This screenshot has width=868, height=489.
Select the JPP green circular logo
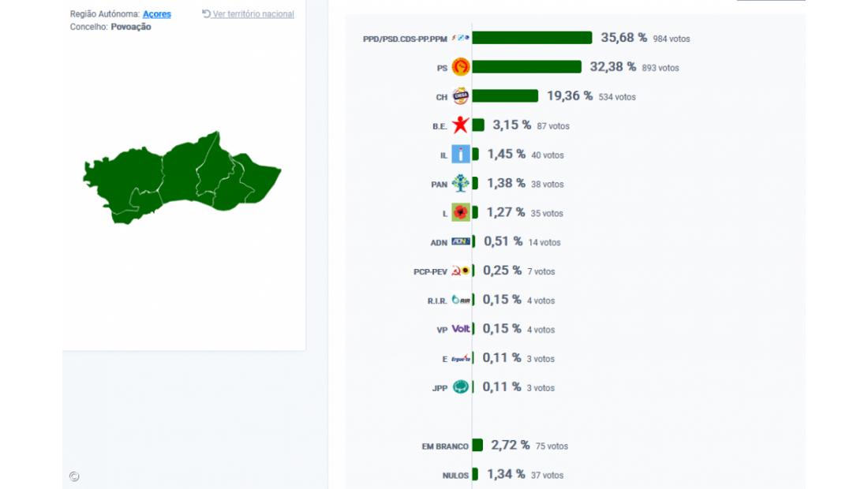tap(459, 387)
